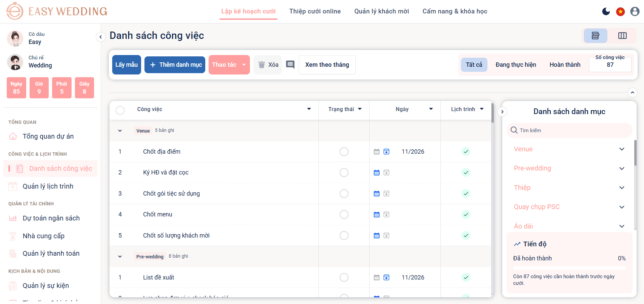Screen dimensions: 644x304
Task: Filter tasks by Đang thực hiện
Action: tap(516, 65)
